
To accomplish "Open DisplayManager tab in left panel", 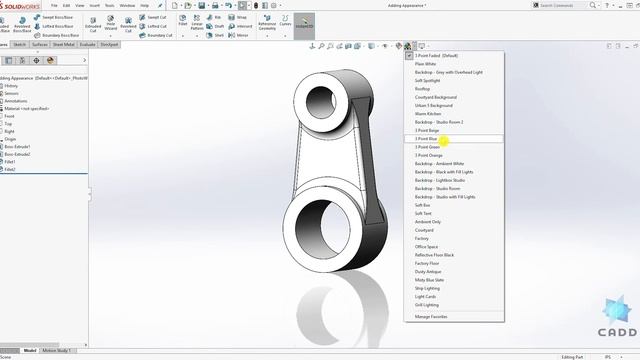I will pyautogui.click(x=50, y=60).
